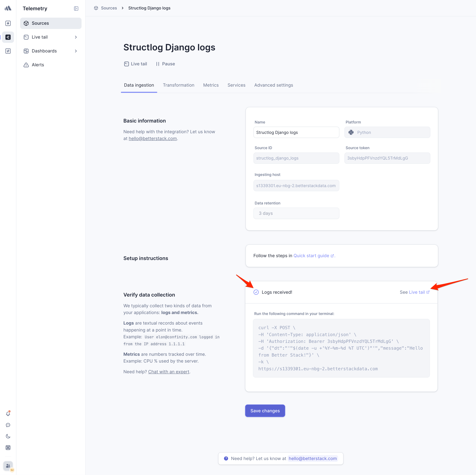This screenshot has width=476, height=475.
Task: Expand the Dashboards sidebar chevron
Action: (76, 51)
